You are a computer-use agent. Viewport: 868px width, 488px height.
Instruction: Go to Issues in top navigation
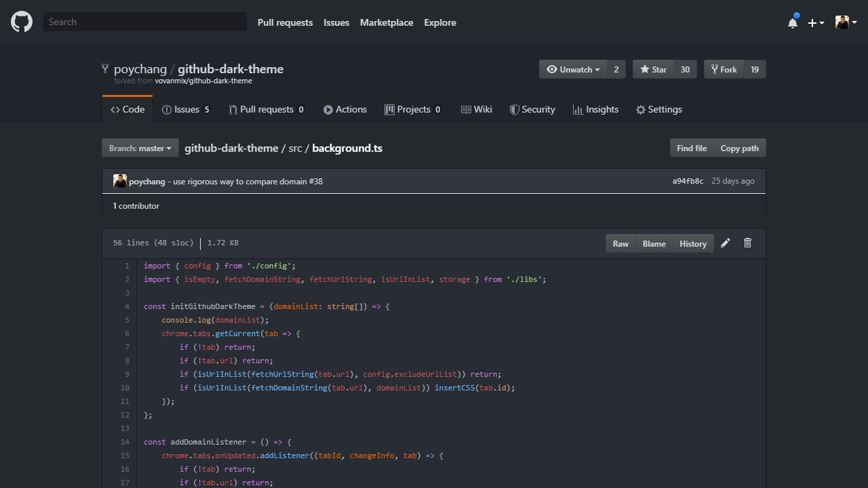tap(336, 22)
